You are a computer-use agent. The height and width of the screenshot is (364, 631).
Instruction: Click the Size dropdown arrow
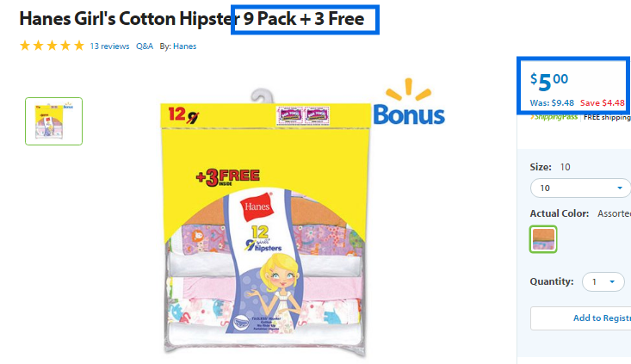(x=620, y=188)
